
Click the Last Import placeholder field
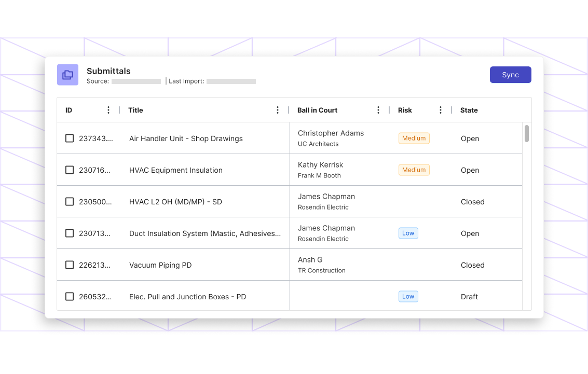(231, 81)
